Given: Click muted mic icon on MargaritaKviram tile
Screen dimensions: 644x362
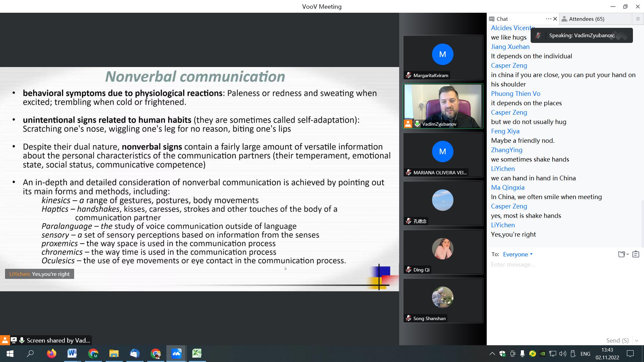Looking at the screenshot, I should (408, 75).
